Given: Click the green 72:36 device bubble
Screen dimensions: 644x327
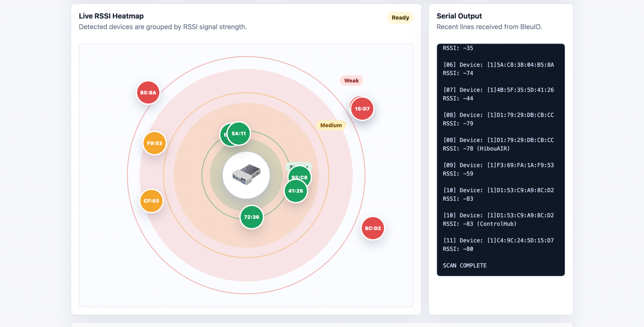Looking at the screenshot, I should pyautogui.click(x=252, y=217).
